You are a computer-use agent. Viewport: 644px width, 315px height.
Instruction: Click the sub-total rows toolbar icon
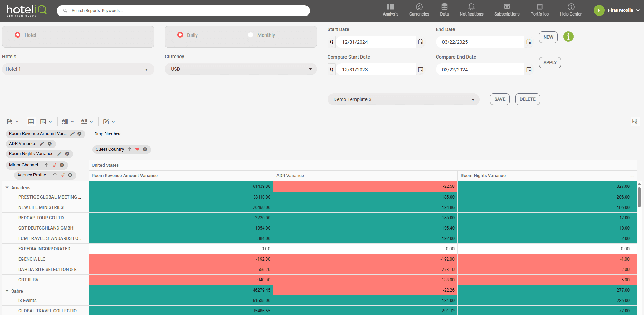[65, 122]
